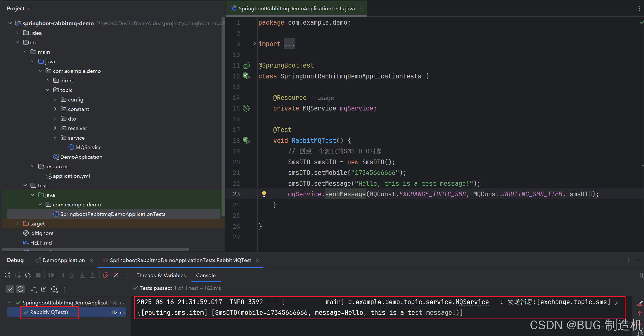The height and width of the screenshot is (336, 644).
Task: Open more debug actions menu
Action: click(126, 275)
